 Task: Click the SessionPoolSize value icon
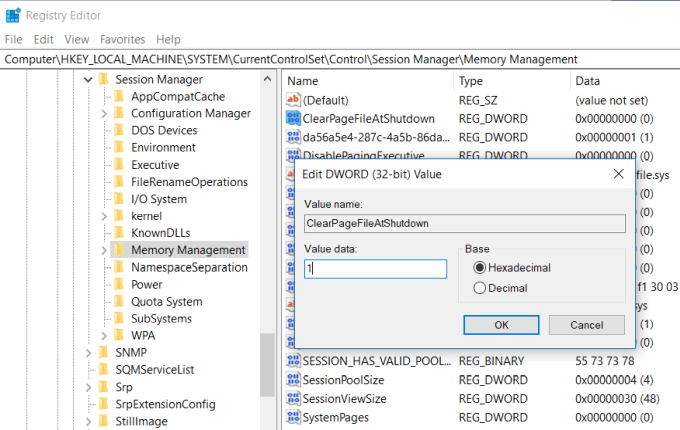[x=294, y=381]
